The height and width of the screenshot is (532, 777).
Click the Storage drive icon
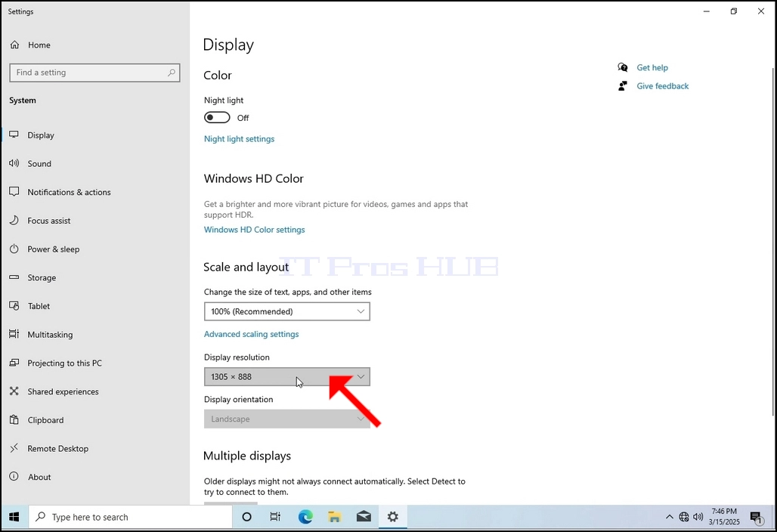[14, 277]
